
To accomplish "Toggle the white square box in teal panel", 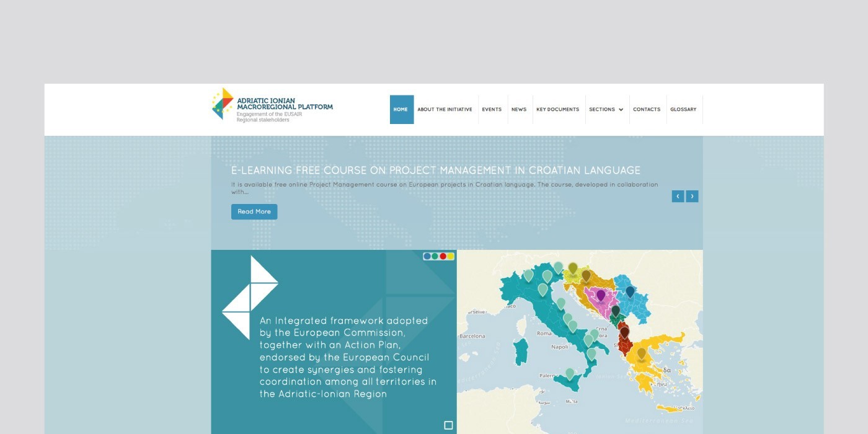I will point(448,425).
